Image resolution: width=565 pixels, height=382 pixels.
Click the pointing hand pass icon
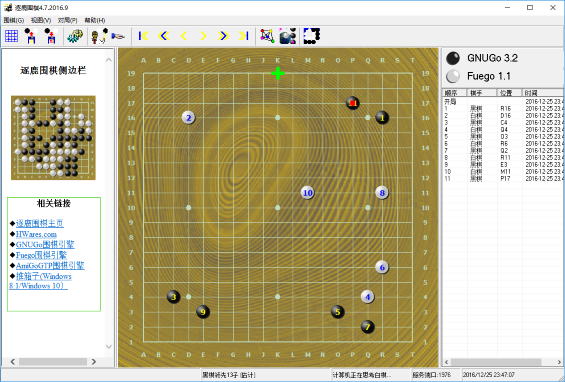[x=117, y=36]
